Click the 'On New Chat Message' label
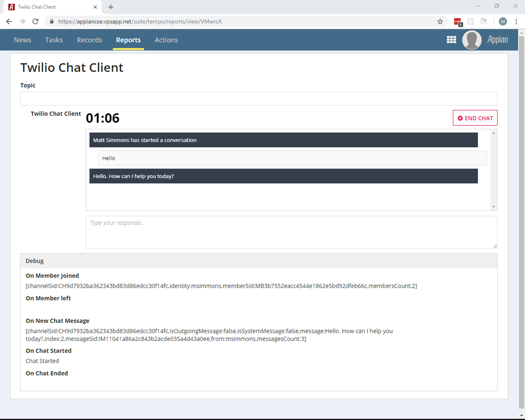The height and width of the screenshot is (420, 525). [x=57, y=321]
